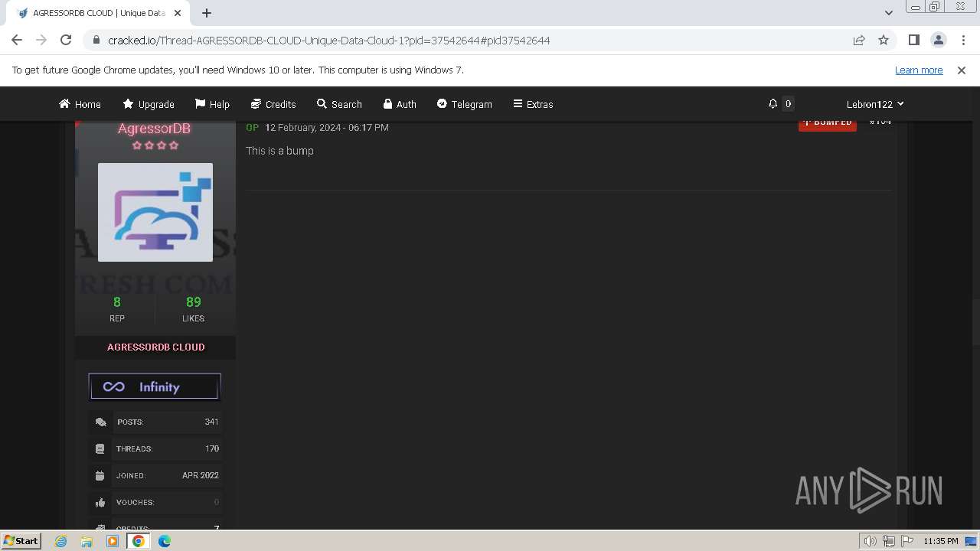This screenshot has width=980, height=551.
Task: Open the forum Search
Action: (339, 104)
